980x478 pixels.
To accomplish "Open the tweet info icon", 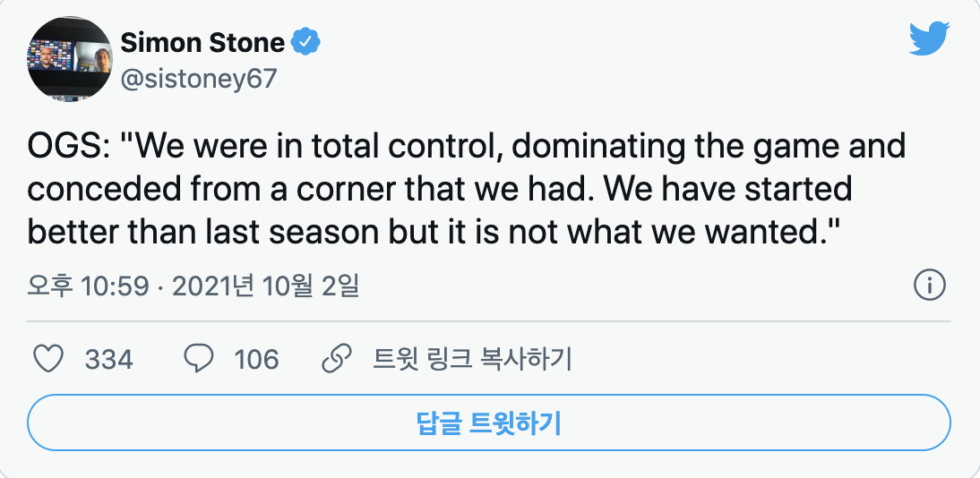I will 929,286.
